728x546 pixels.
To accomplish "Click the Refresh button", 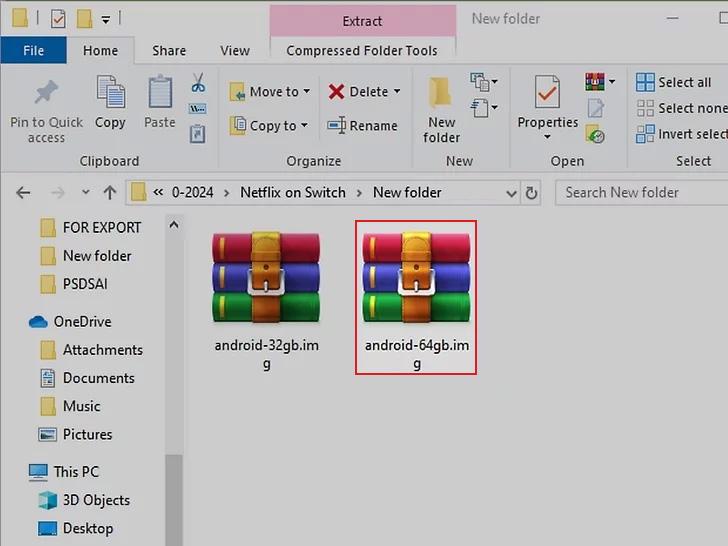I will (531, 192).
